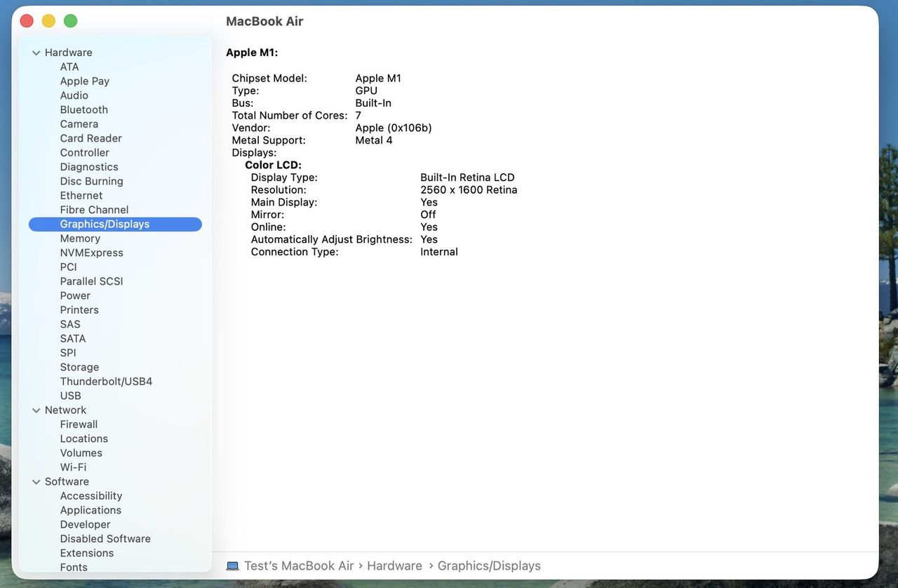Select ATA in the sidebar
The height and width of the screenshot is (588, 898).
pyautogui.click(x=69, y=67)
